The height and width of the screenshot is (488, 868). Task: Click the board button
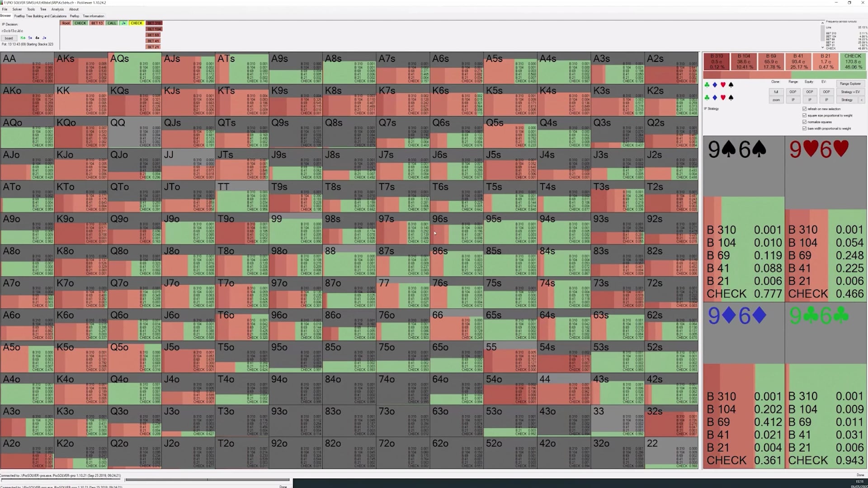coord(9,38)
